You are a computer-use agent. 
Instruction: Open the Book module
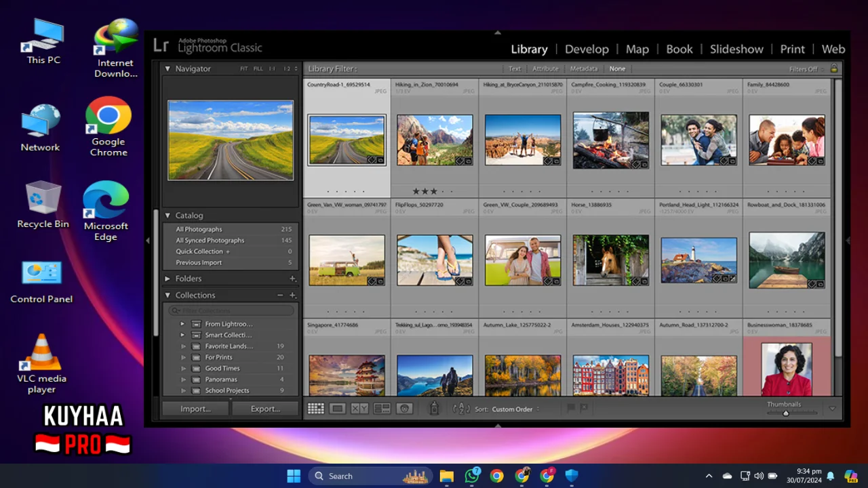tap(679, 49)
